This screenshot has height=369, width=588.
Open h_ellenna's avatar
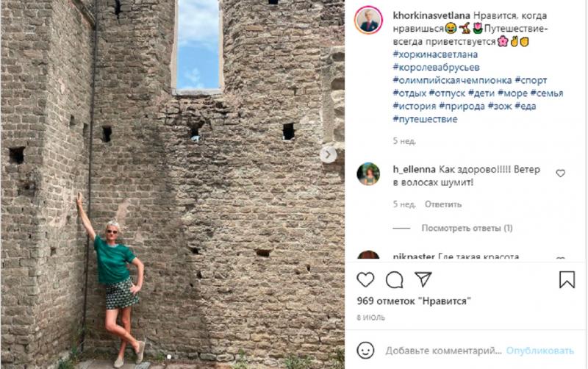pyautogui.click(x=368, y=174)
